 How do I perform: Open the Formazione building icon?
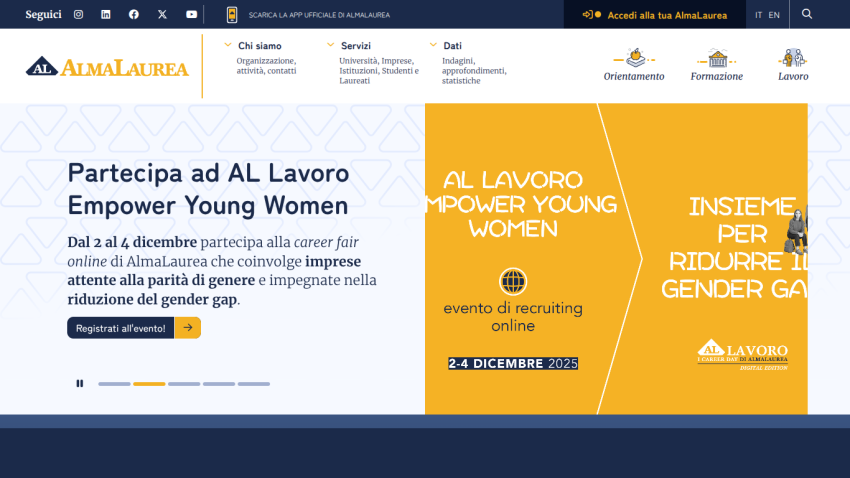717,57
